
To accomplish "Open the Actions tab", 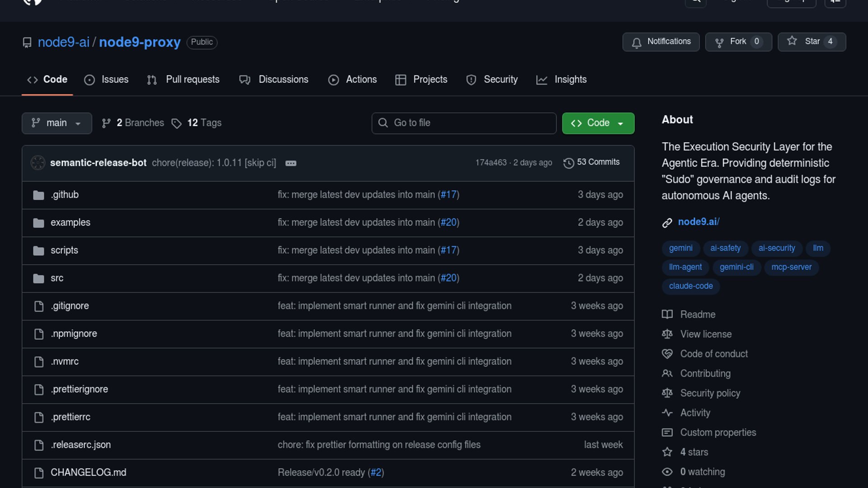I will (x=353, y=80).
